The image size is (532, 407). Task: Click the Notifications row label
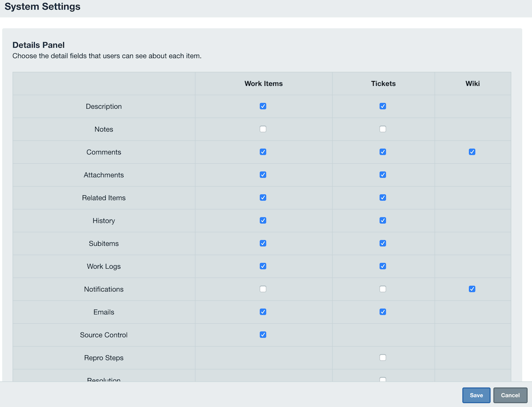coord(104,289)
